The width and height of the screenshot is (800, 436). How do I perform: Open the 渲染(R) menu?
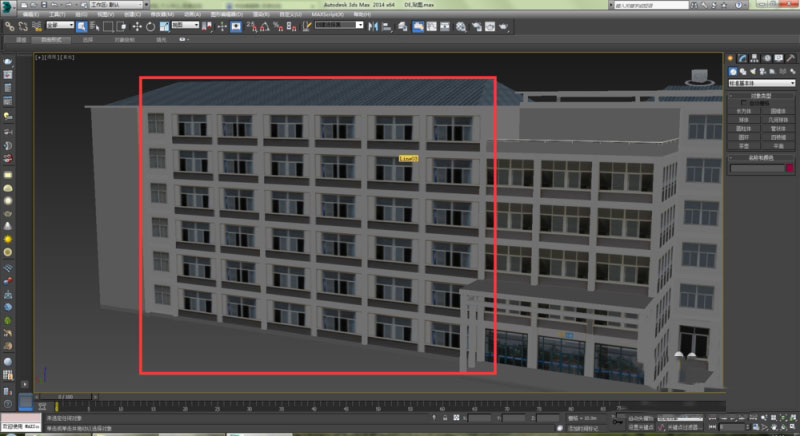point(261,14)
